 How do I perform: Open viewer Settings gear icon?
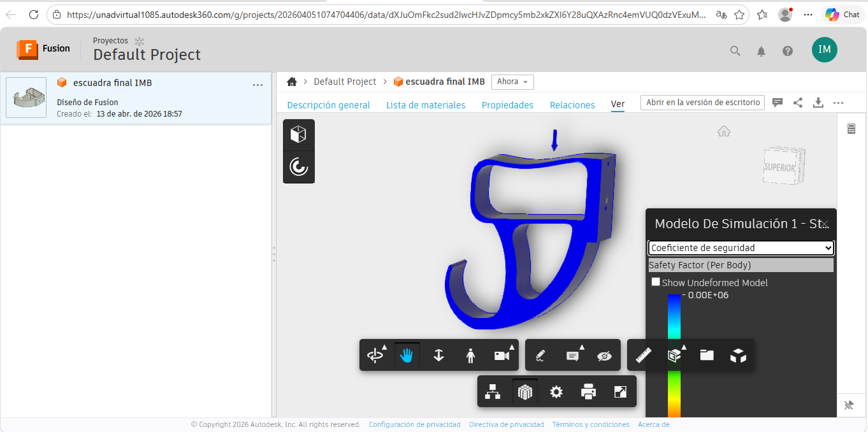click(x=556, y=392)
